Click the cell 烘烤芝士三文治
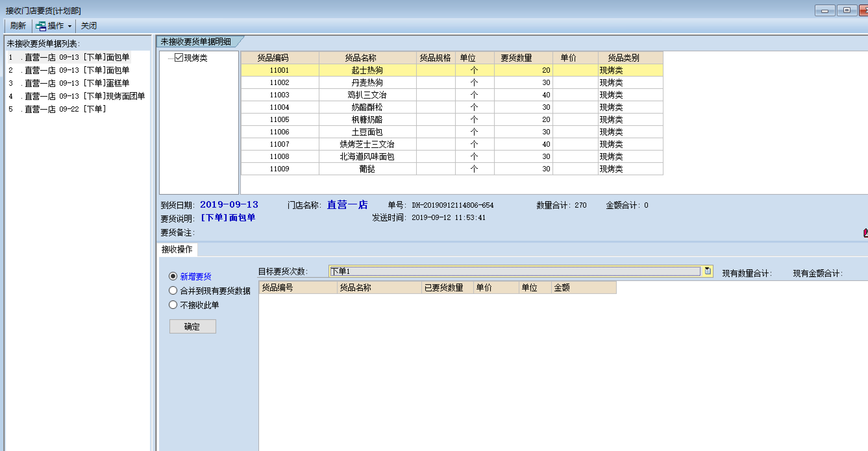The height and width of the screenshot is (451, 868). (367, 144)
